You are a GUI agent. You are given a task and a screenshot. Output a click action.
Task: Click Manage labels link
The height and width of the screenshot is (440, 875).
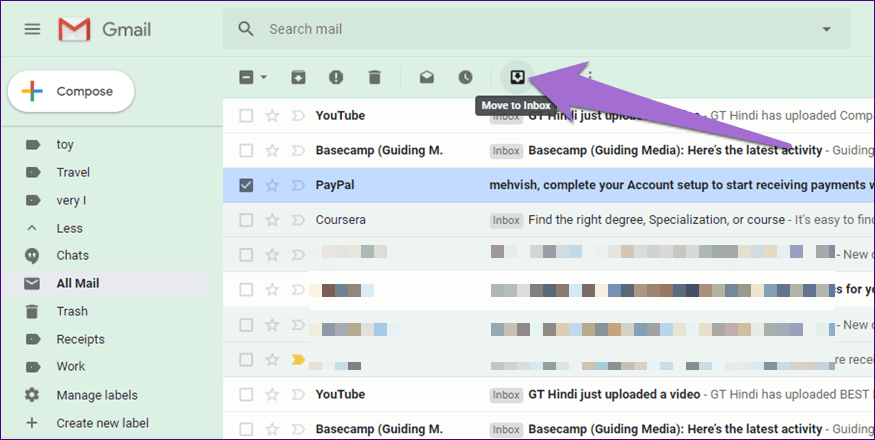(x=97, y=395)
